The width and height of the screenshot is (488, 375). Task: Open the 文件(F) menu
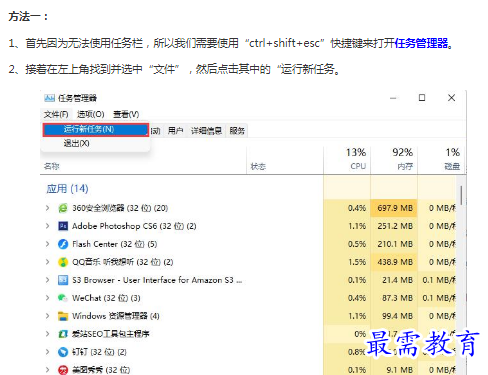pyautogui.click(x=56, y=114)
